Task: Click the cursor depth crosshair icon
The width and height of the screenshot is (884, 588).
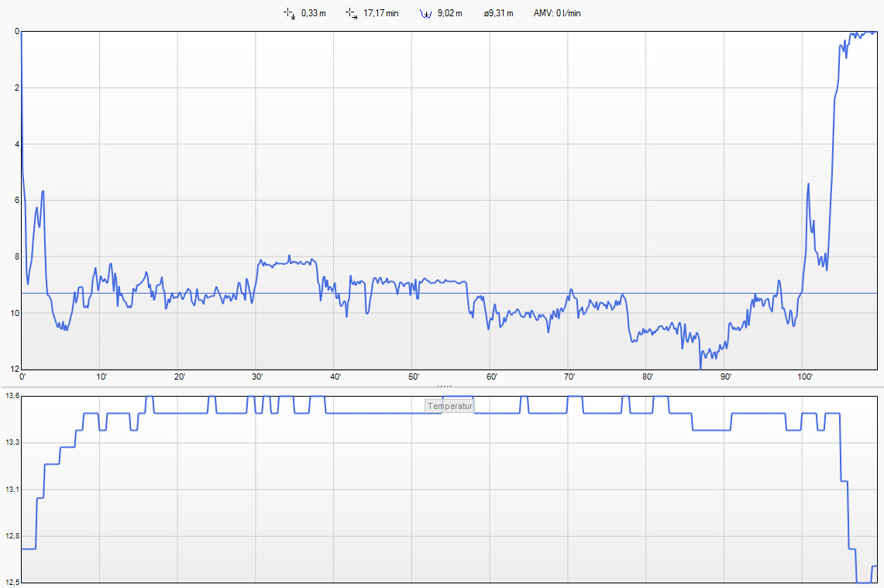Action: tap(290, 13)
